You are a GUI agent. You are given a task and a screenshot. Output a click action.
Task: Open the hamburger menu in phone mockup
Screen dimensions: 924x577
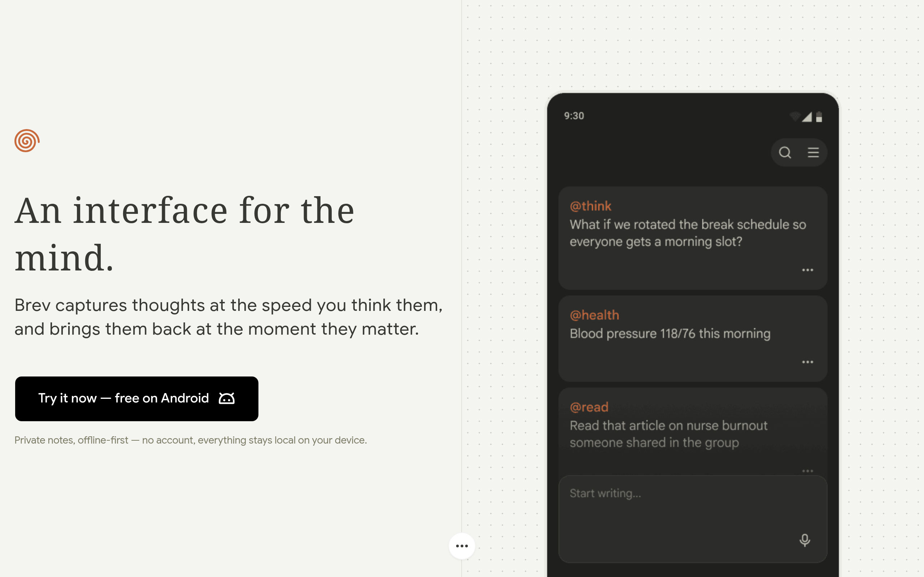coord(813,152)
